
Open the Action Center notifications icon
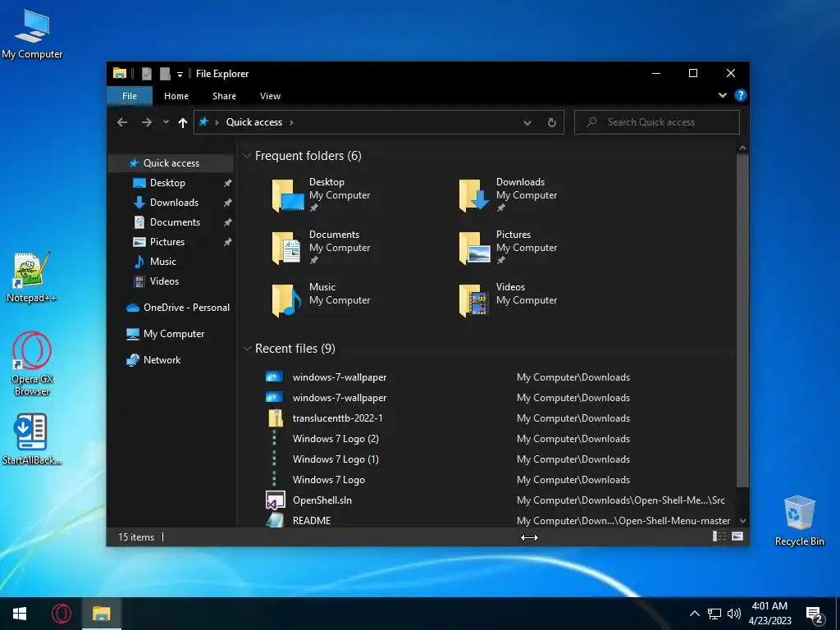click(x=815, y=615)
